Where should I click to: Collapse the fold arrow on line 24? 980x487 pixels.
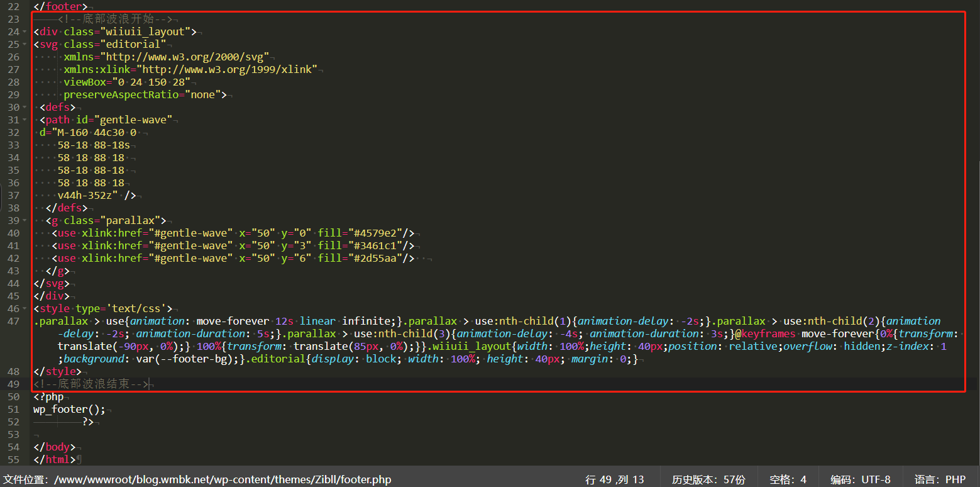pos(25,31)
